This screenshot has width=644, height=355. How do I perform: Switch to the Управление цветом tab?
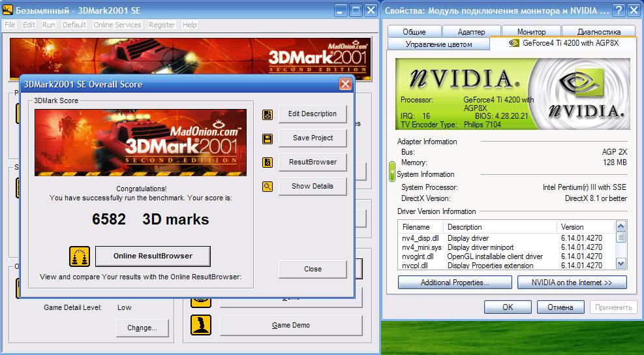438,44
